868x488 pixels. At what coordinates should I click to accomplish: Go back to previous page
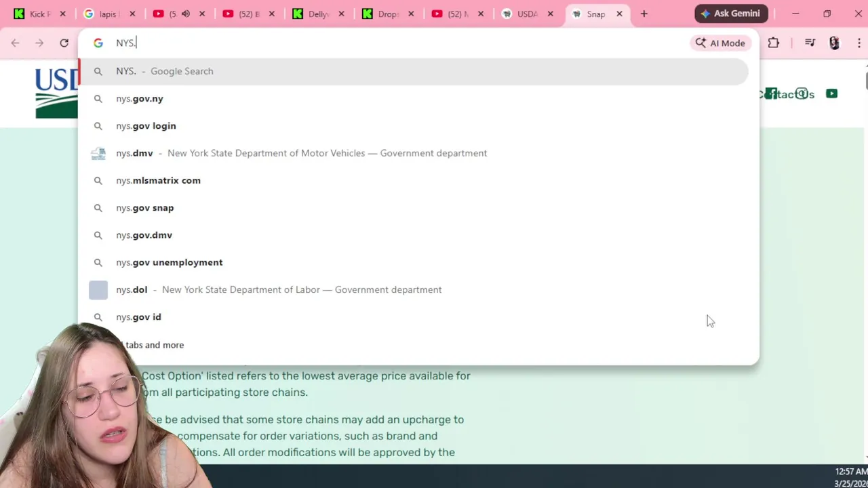(x=15, y=43)
